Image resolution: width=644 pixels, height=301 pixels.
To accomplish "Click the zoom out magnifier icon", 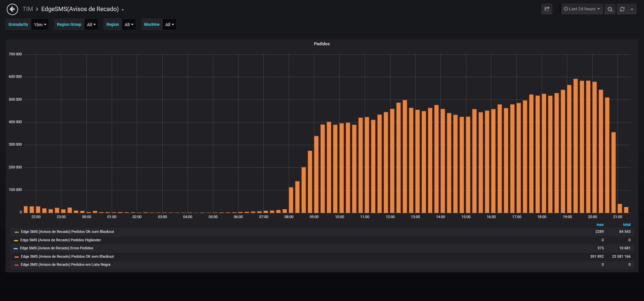I will point(610,9).
